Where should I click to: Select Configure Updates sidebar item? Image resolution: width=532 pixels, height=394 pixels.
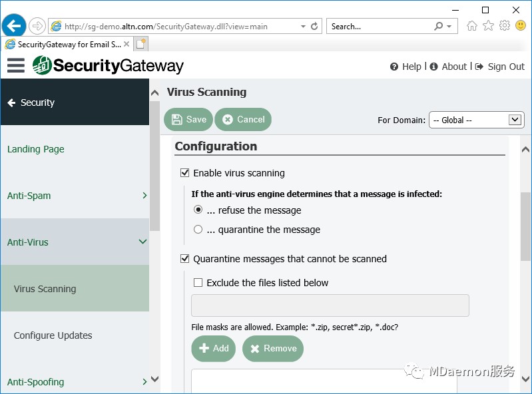coord(75,335)
